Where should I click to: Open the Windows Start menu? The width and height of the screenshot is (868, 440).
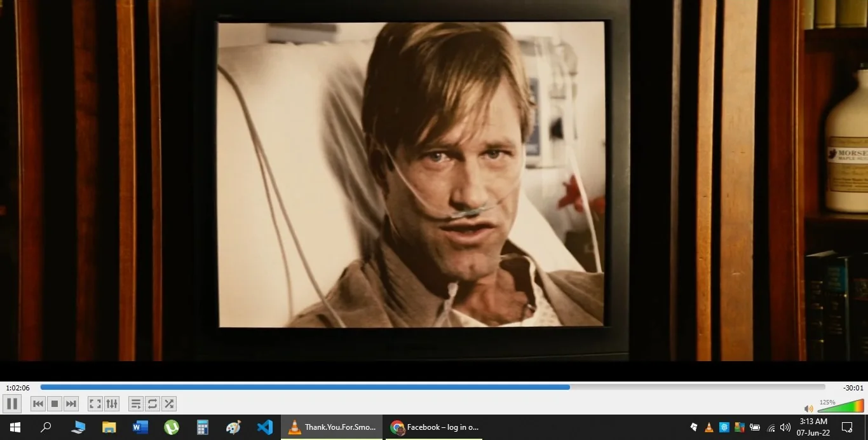15,427
